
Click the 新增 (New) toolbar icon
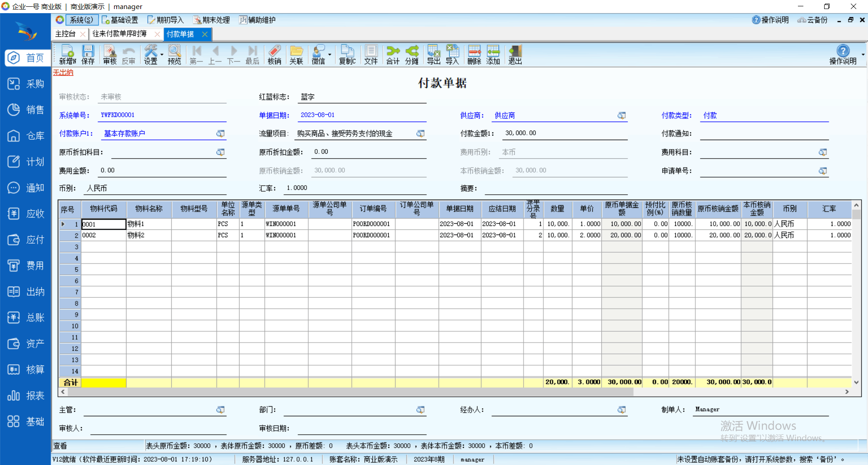coord(67,55)
